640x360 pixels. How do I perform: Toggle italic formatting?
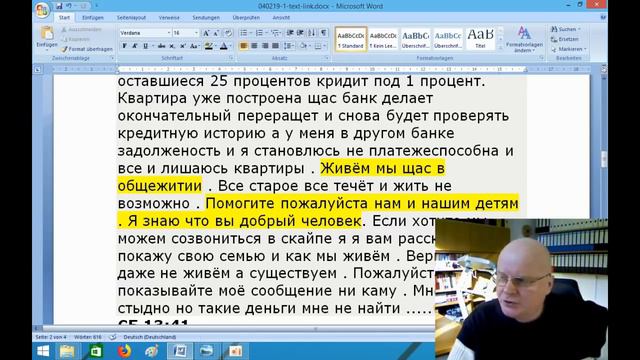135,46
